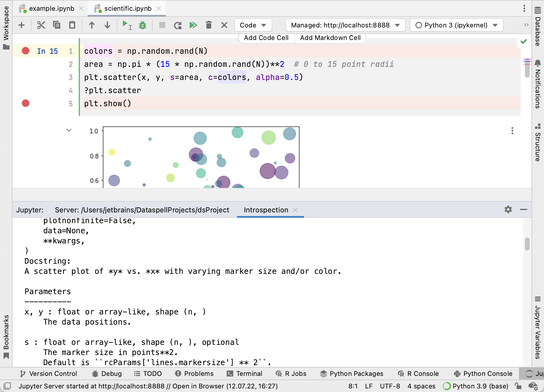Move cell down with arrow icon
This screenshot has width=544, height=392.
pyautogui.click(x=107, y=25)
